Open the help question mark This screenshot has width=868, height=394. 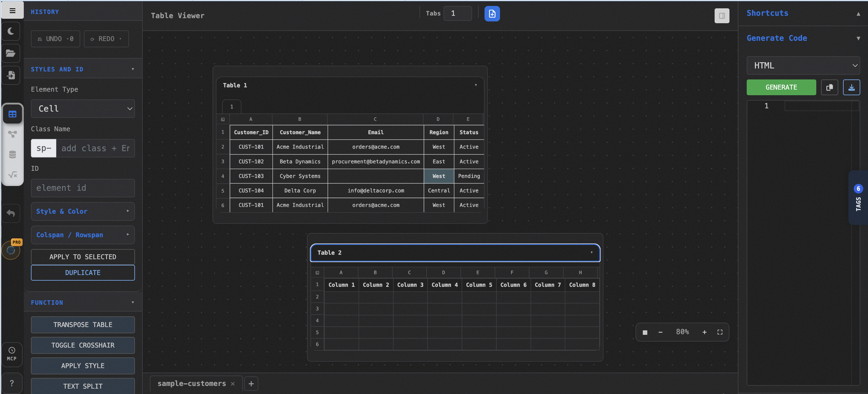click(x=12, y=383)
